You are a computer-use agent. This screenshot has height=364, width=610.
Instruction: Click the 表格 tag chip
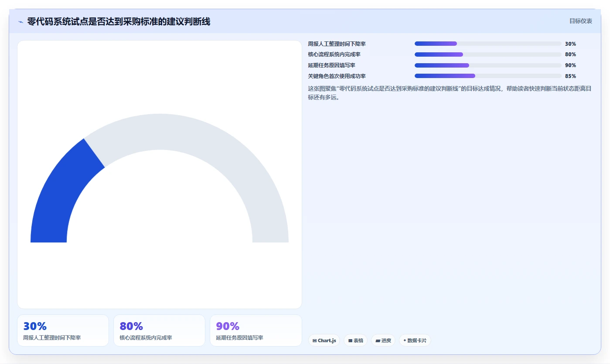(355, 340)
